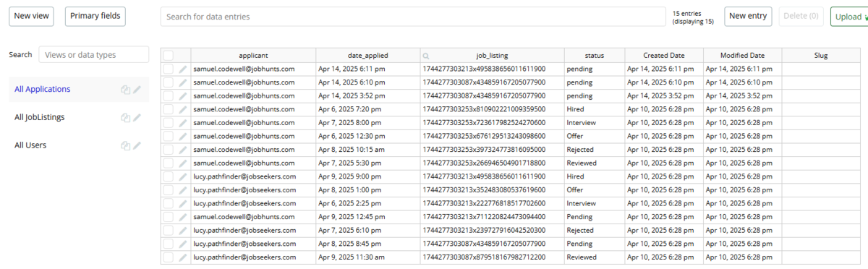Image resolution: width=868 pixels, height=269 pixels.
Task: Edit the All Applications view with pencil
Action: 137,90
